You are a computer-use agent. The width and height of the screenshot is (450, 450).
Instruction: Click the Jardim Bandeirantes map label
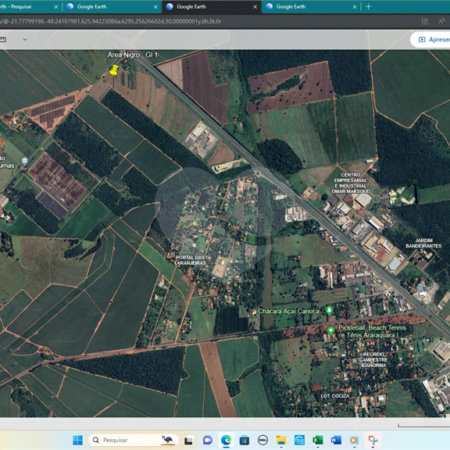424,243
